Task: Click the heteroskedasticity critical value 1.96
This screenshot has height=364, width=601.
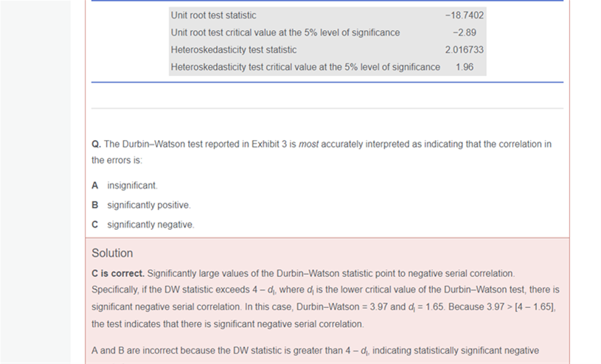Action: tap(464, 67)
